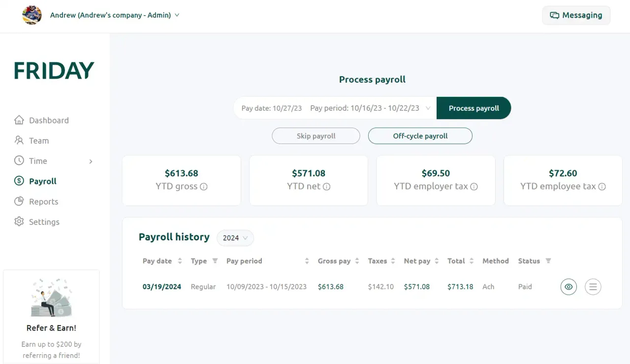This screenshot has height=364, width=630.
Task: Click the Refer & Earn money illustration
Action: tap(52, 297)
